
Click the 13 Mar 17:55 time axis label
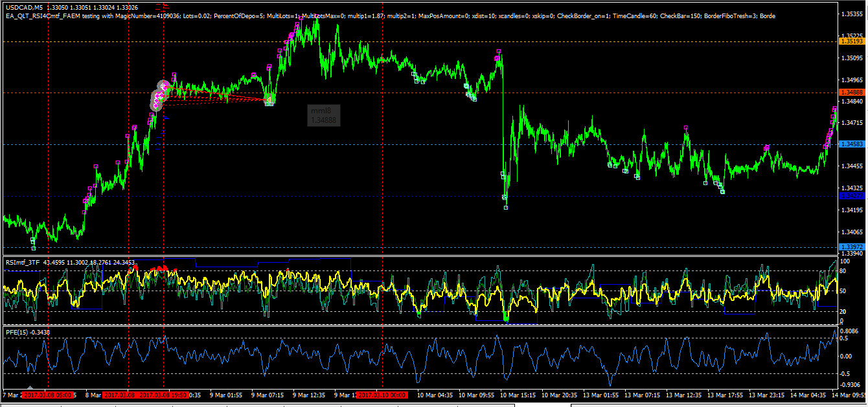[725, 395]
